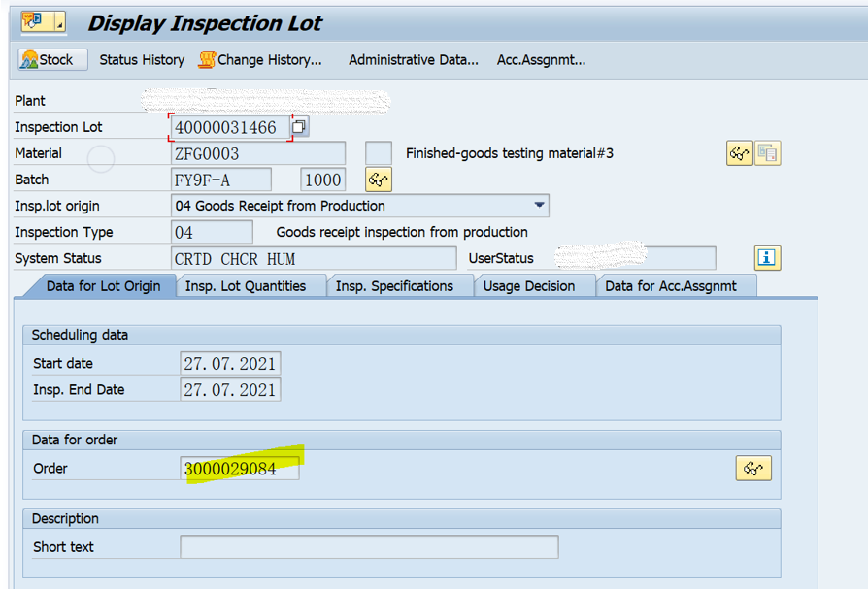
Task: Open the Usage Decision tab
Action: point(529,286)
